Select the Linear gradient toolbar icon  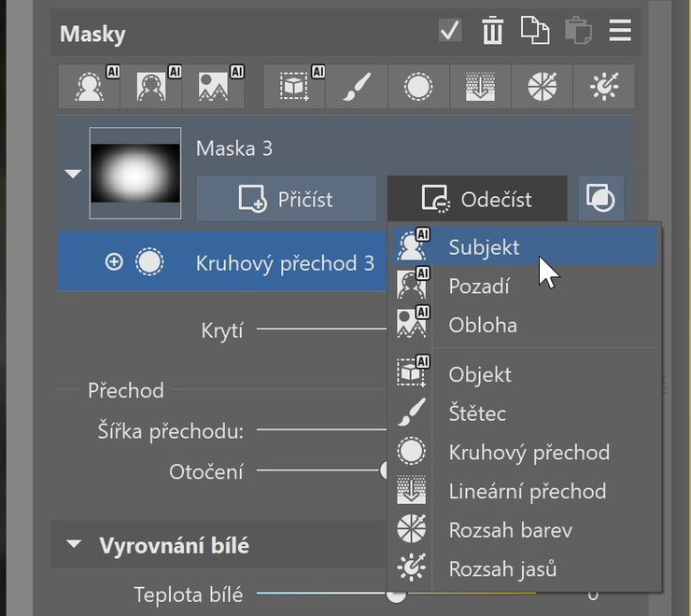(x=480, y=87)
